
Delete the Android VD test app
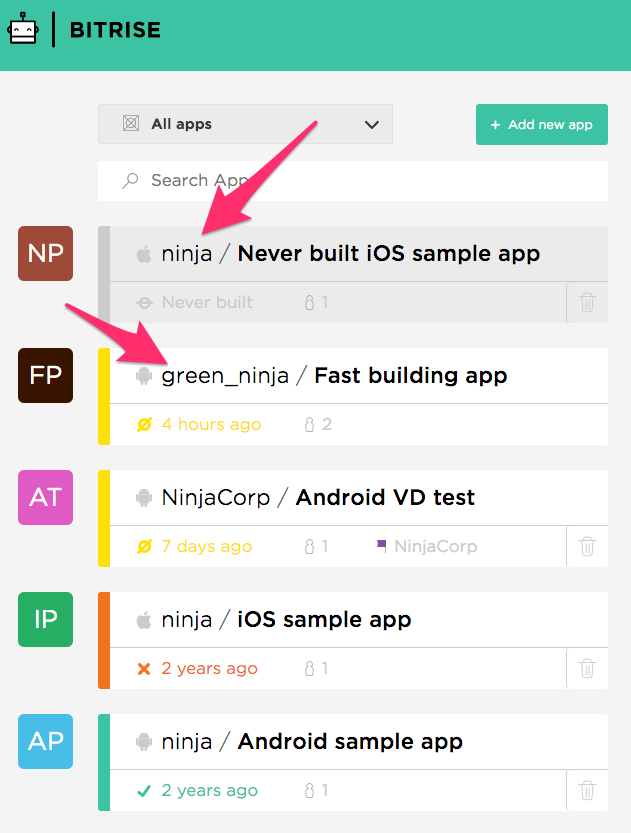pyautogui.click(x=587, y=546)
